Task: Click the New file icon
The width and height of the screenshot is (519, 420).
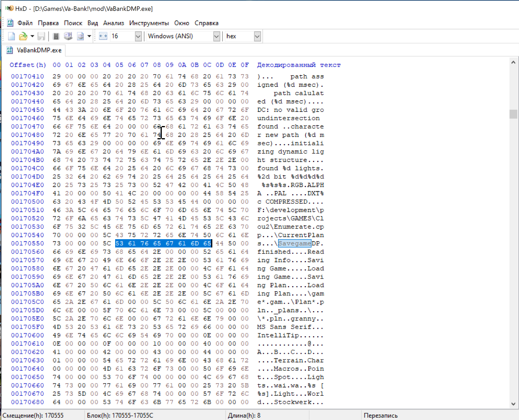Action: point(11,36)
